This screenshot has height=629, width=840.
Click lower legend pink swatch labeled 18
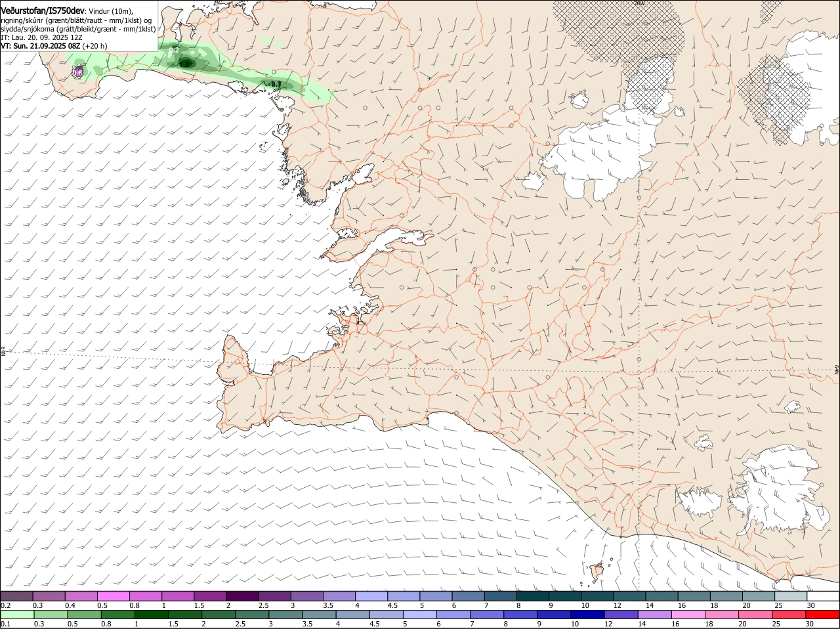[x=721, y=615]
